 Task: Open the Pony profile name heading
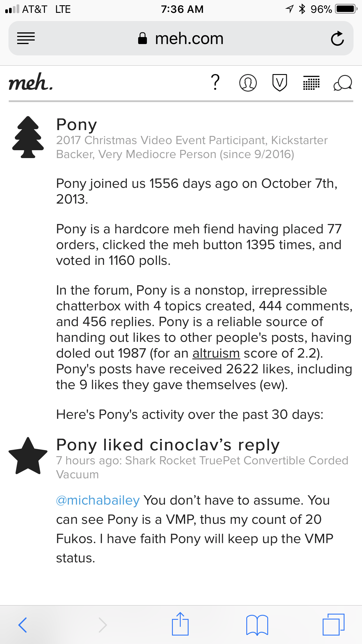(x=77, y=125)
